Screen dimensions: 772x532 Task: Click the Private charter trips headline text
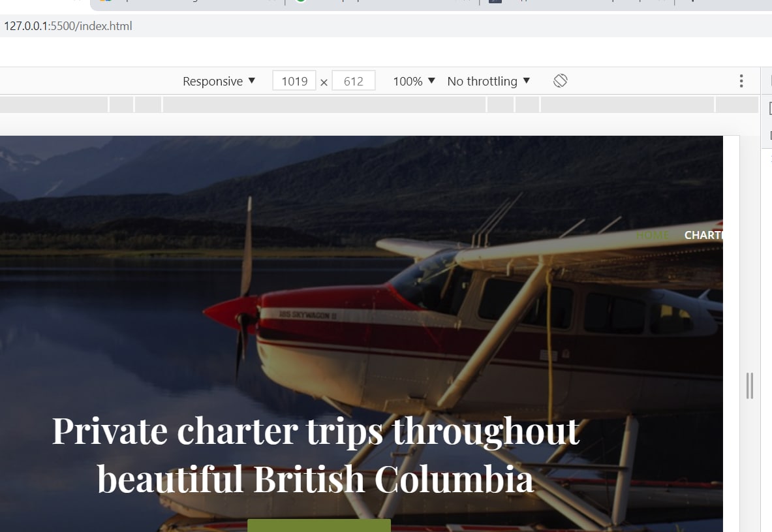point(316,455)
